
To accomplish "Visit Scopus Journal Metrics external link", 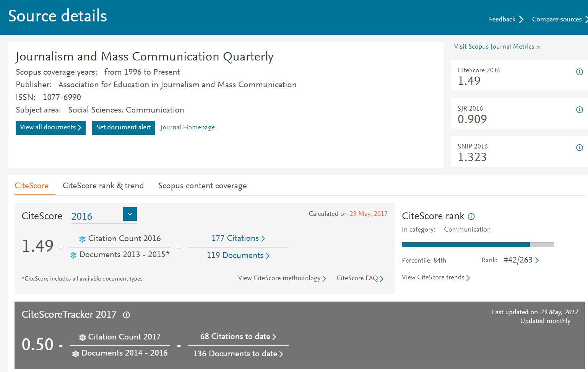I will pyautogui.click(x=496, y=47).
